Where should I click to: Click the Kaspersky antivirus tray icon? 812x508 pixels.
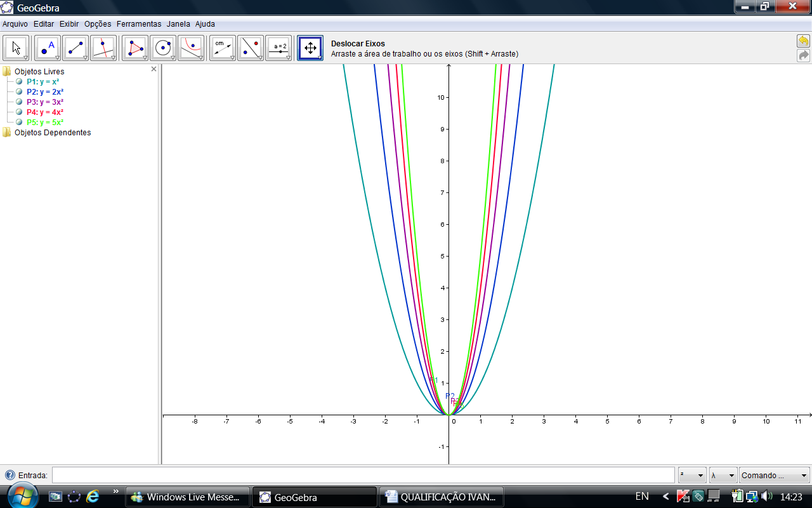[x=683, y=496]
